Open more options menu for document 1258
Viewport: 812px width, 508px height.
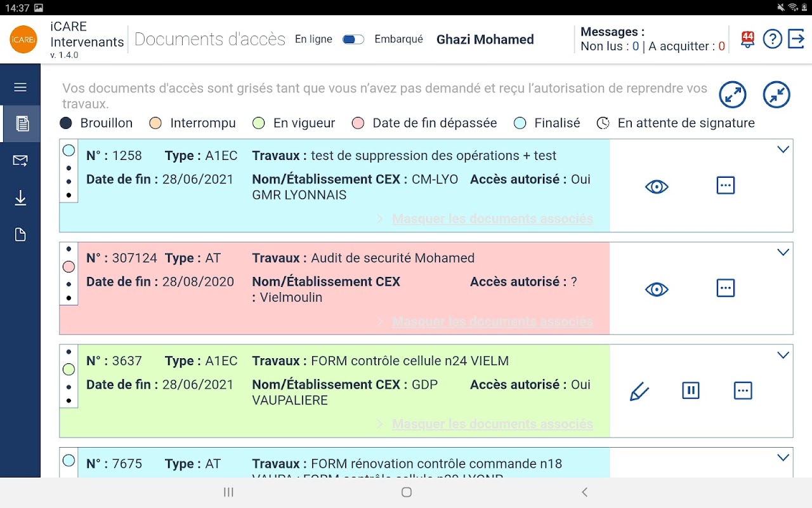coord(725,185)
